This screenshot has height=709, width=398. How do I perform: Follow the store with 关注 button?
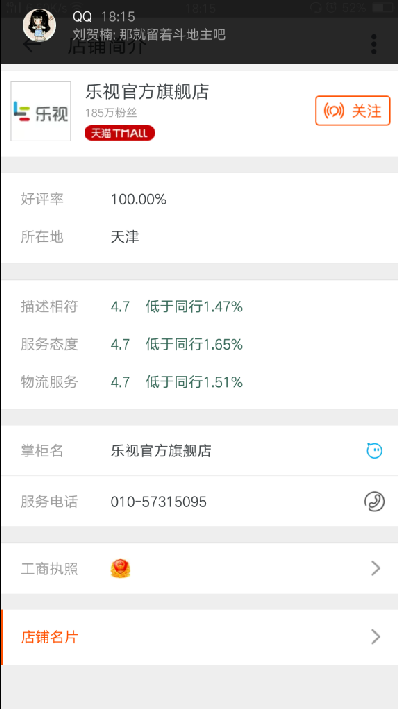[x=353, y=111]
